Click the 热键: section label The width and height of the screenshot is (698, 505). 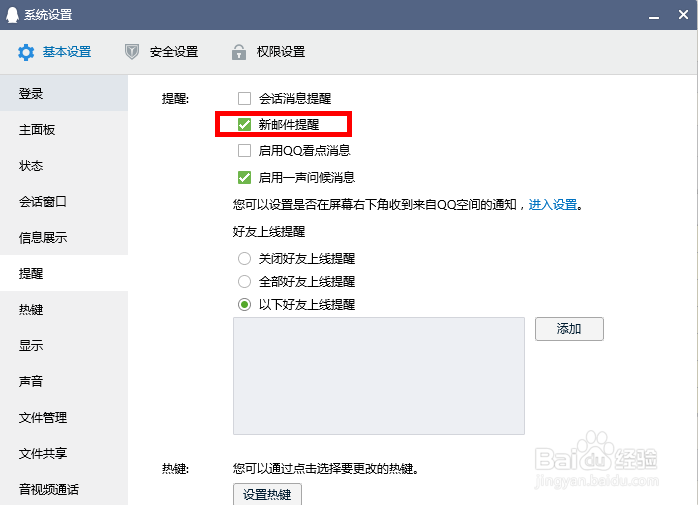pos(175,468)
